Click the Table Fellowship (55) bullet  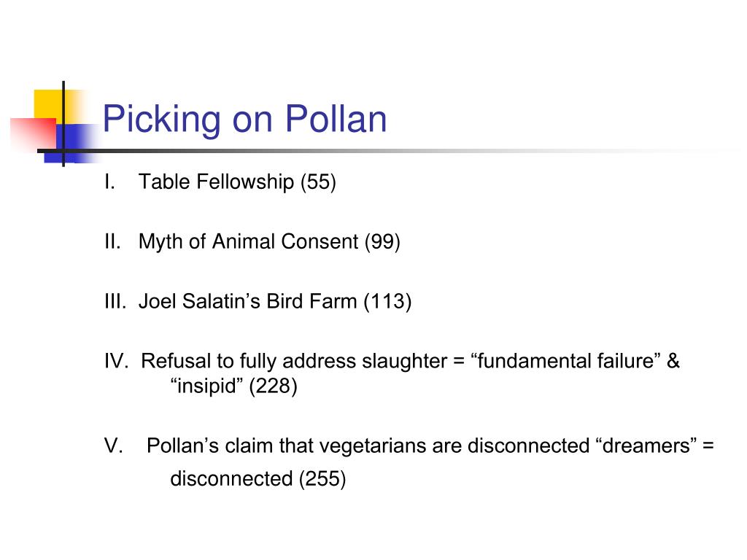click(237, 182)
